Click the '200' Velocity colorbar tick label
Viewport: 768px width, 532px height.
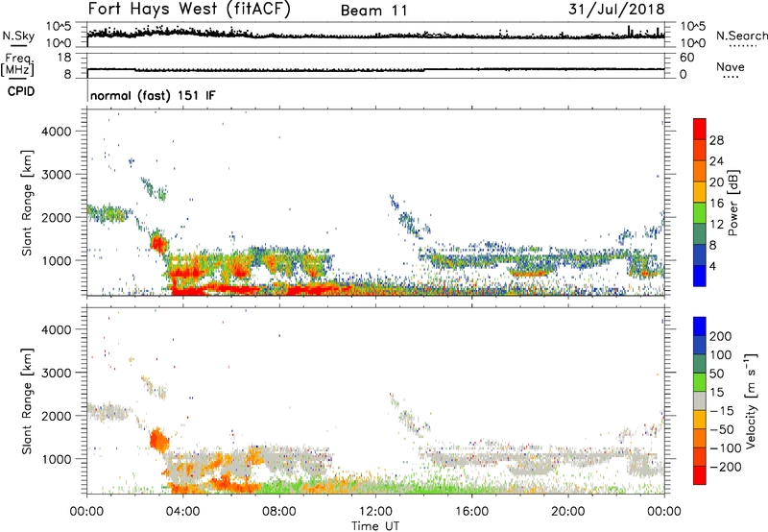[x=721, y=336]
